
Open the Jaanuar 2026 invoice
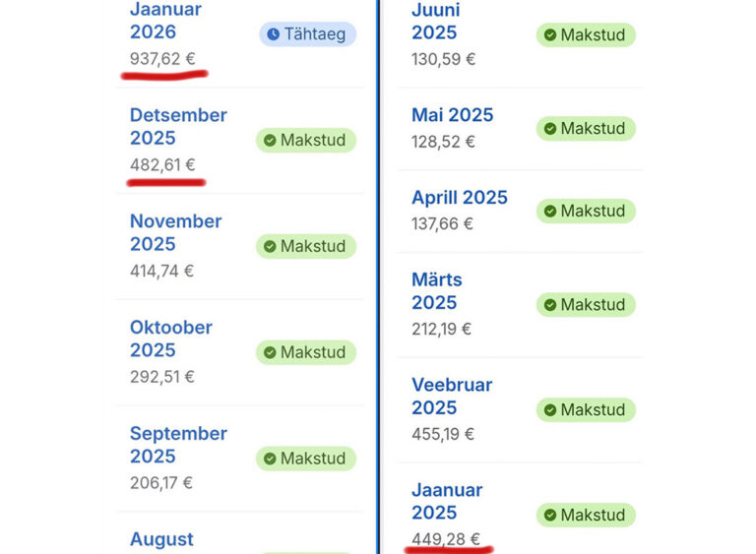(x=165, y=21)
